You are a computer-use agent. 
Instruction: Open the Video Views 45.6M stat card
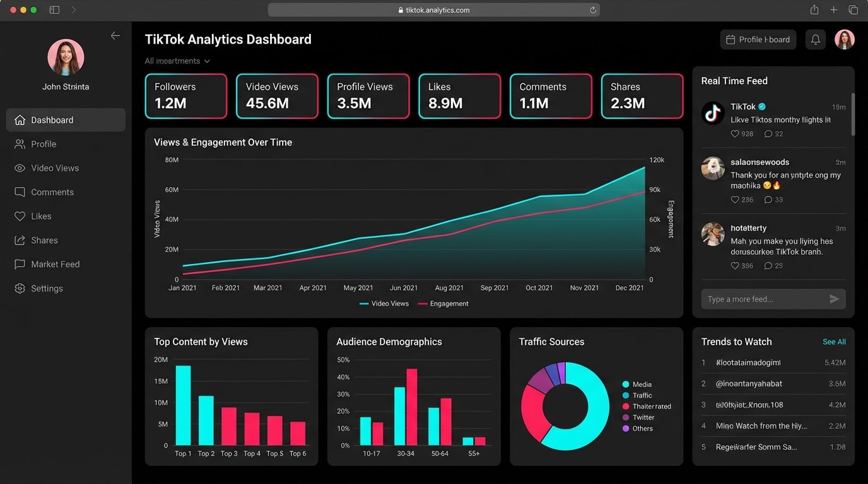277,96
